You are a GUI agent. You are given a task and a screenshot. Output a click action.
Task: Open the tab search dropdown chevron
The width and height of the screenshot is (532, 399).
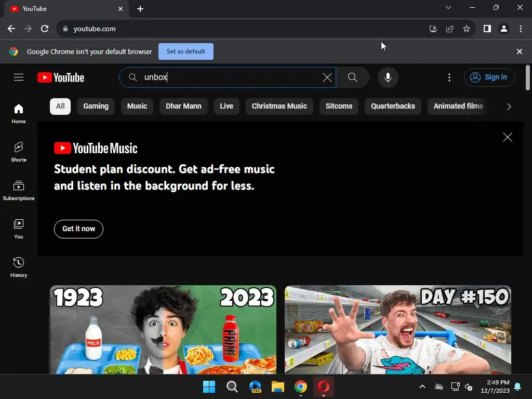coord(448,7)
